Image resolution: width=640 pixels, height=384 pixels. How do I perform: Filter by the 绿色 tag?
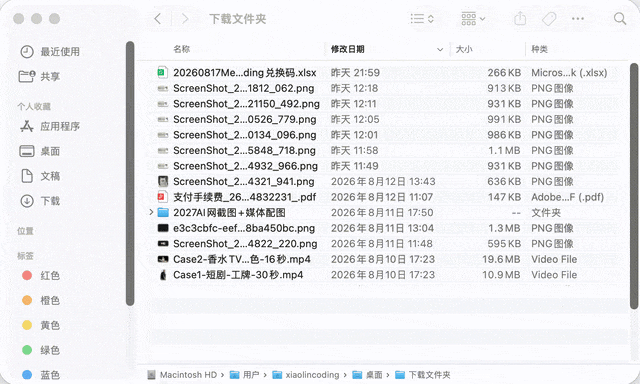coord(40,351)
